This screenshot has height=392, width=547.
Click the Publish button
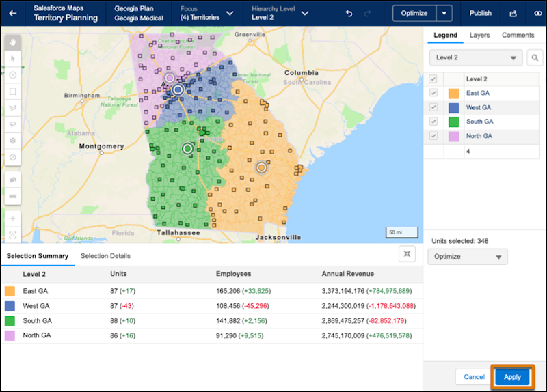point(480,13)
